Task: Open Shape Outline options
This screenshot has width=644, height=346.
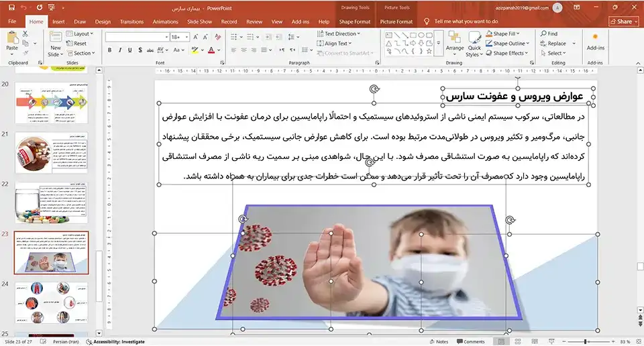Action: 508,43
